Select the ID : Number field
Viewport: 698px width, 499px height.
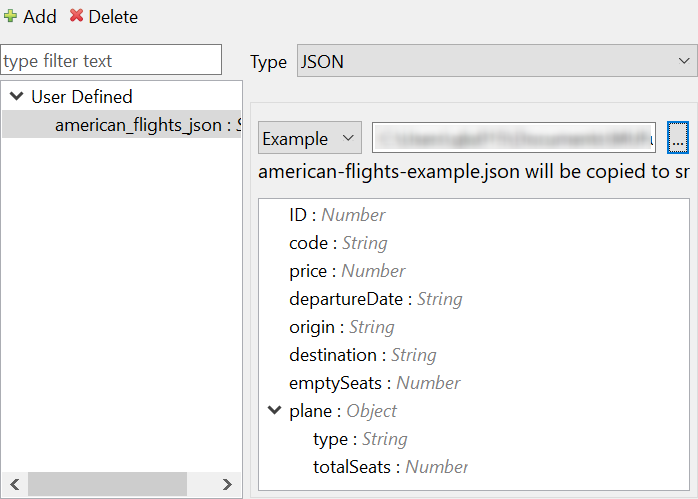(x=337, y=215)
